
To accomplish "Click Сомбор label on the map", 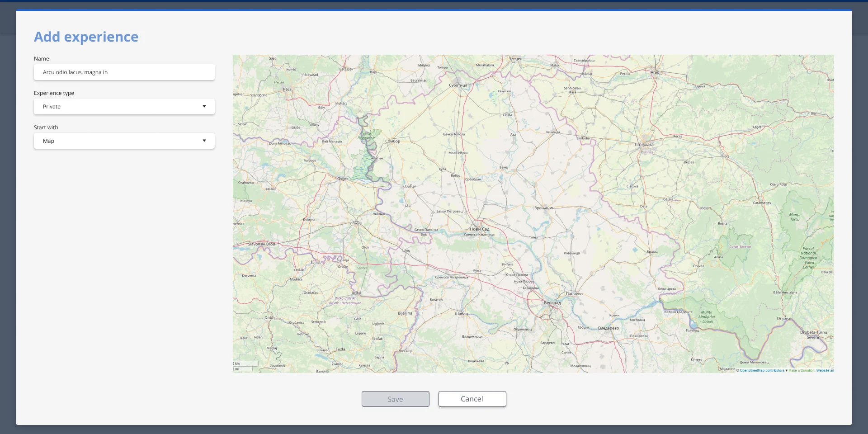I will pos(393,142).
